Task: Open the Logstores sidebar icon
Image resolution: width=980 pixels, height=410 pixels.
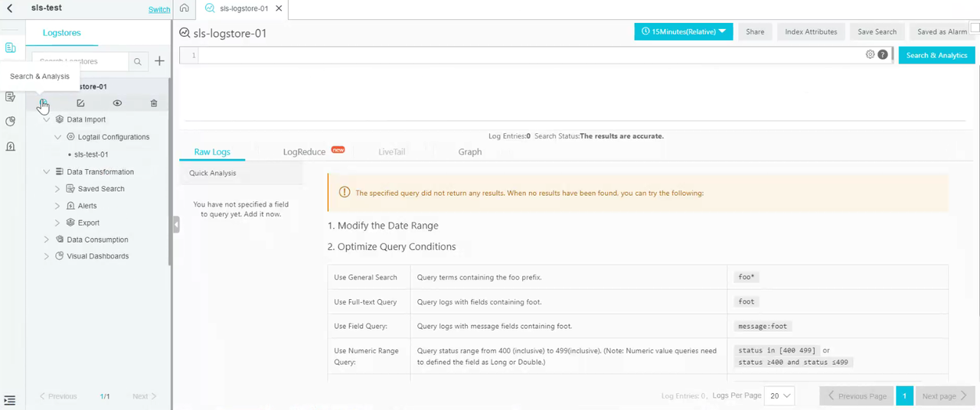Action: [10, 48]
